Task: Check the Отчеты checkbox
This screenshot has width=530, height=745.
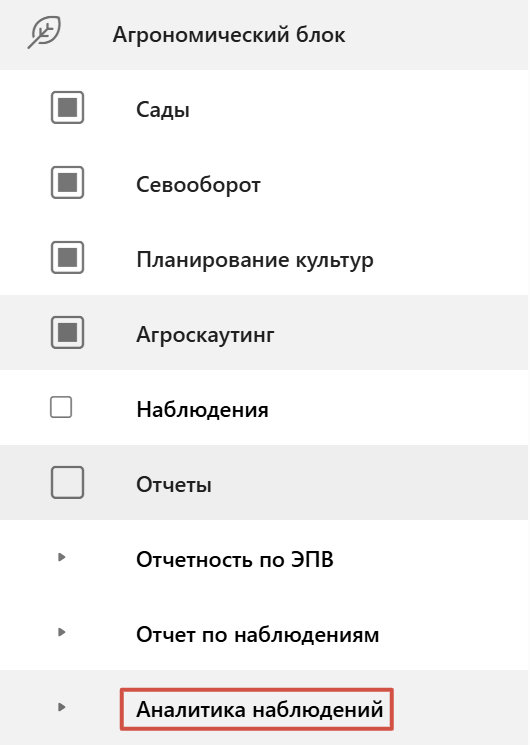Action: coord(67,482)
